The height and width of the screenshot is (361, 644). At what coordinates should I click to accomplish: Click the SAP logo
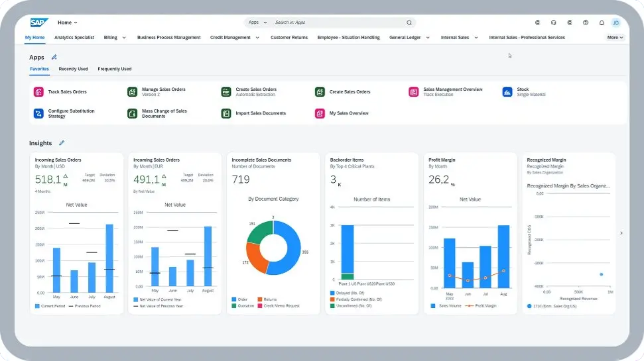pos(39,23)
